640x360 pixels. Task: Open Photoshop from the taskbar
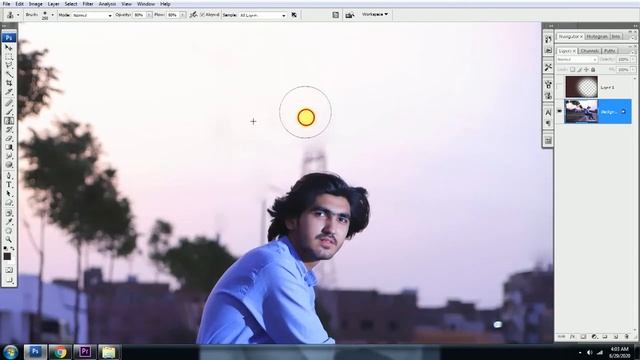pos(35,352)
